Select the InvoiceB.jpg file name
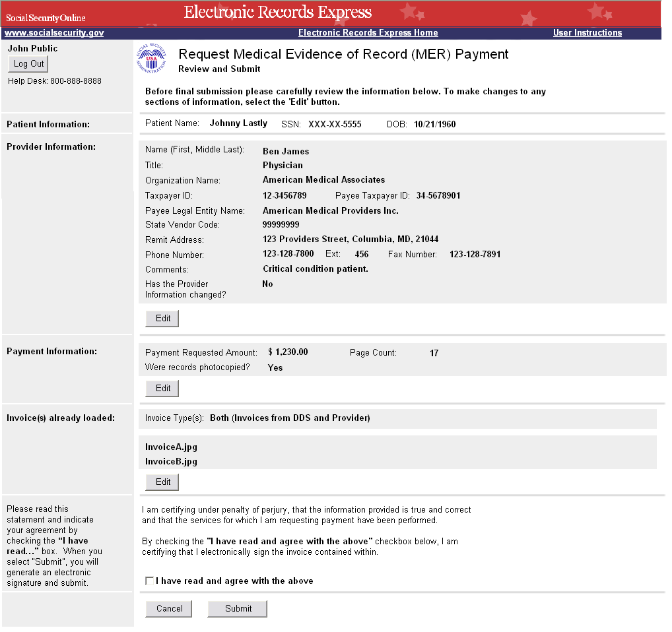Viewport: 672px width, 632px height. click(171, 462)
